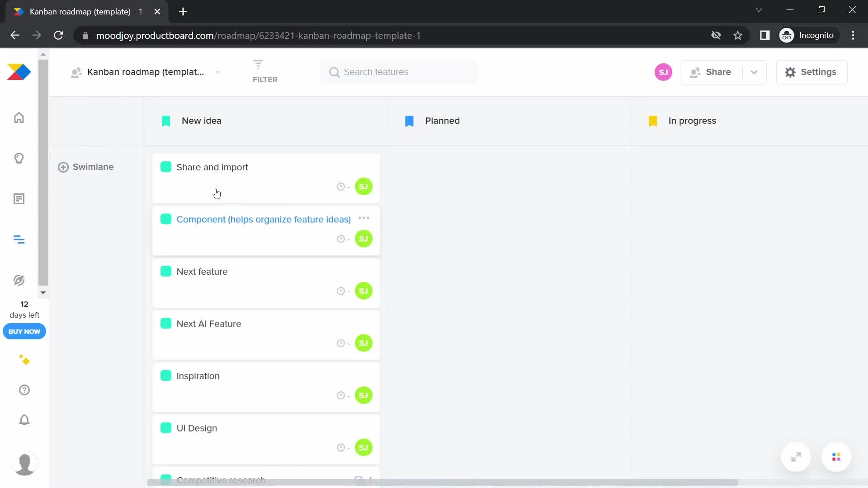
Task: Click the Settings gear icon
Action: [789, 72]
